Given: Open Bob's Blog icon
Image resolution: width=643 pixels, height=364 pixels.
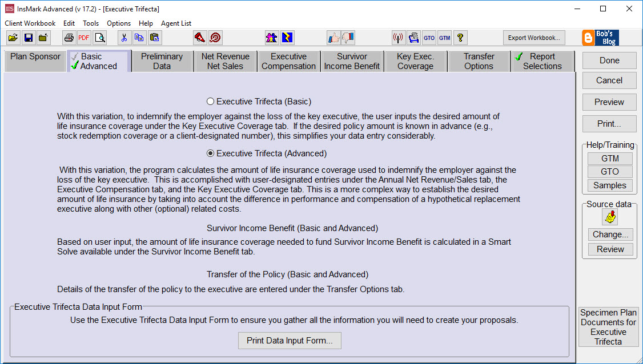Looking at the screenshot, I should 600,38.
